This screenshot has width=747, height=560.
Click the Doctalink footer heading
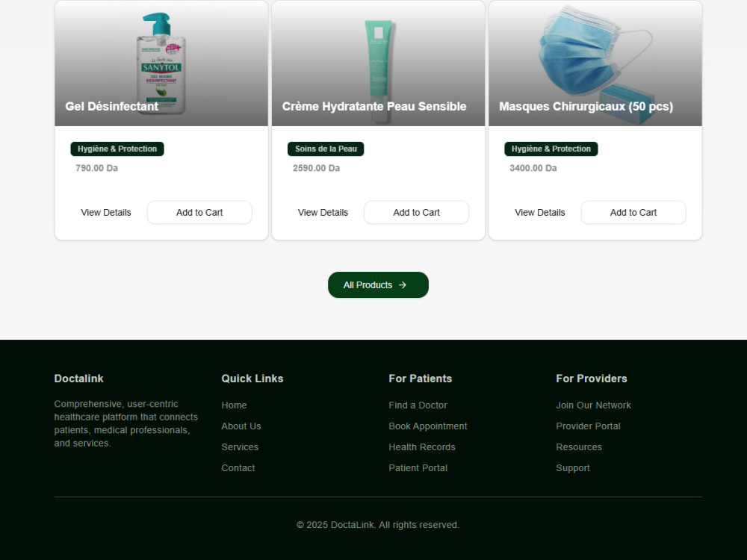tap(78, 379)
